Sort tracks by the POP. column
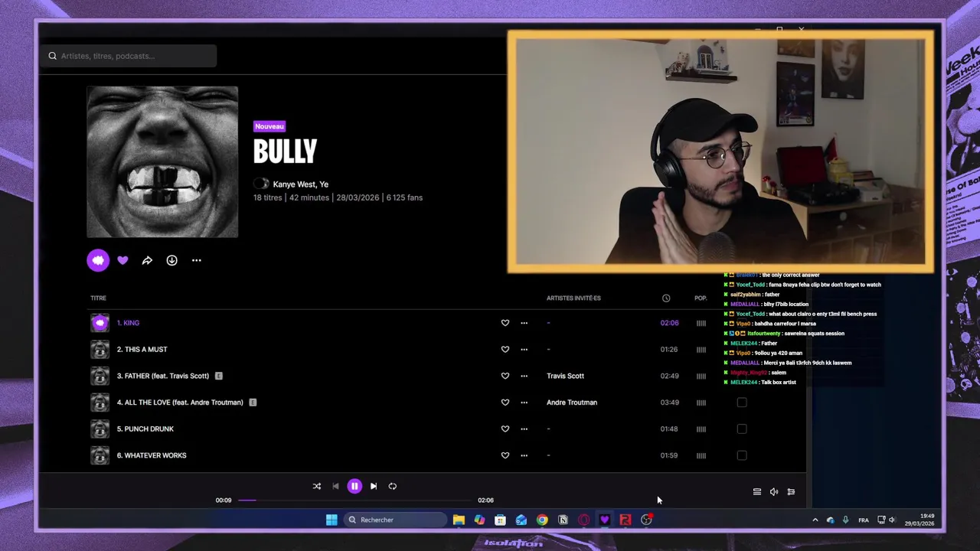 coord(701,298)
